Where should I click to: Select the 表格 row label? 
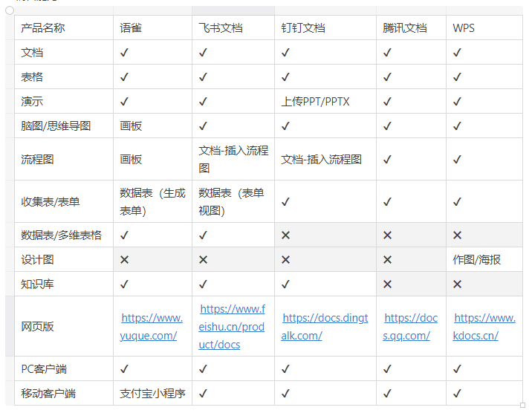[32, 77]
